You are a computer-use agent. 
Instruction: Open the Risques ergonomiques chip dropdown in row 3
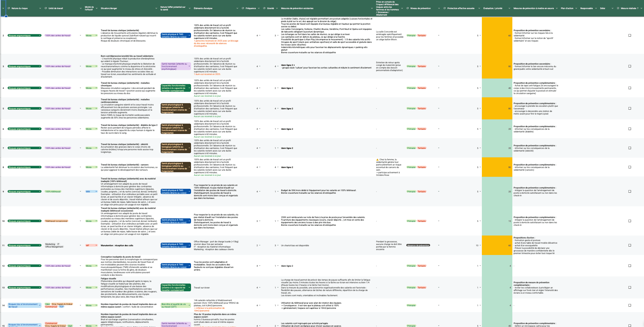pyautogui.click(x=40, y=66)
